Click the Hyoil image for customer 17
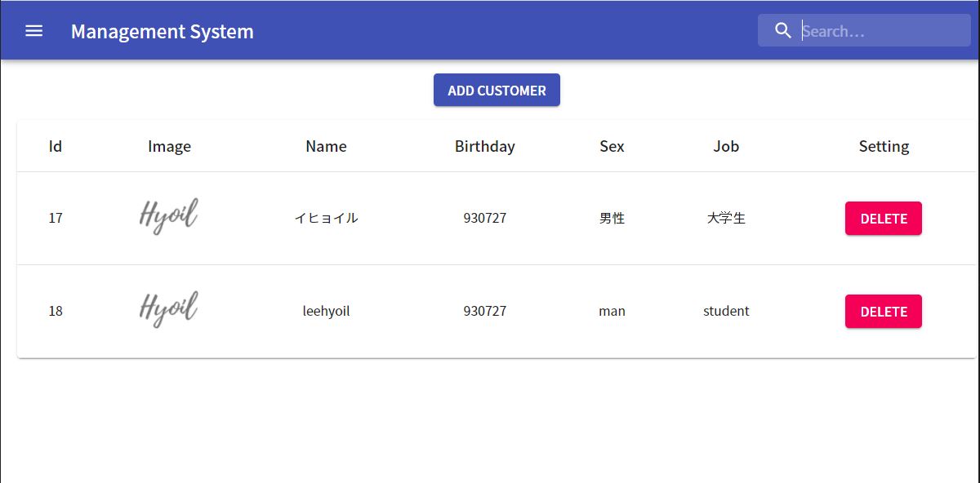 [168, 215]
